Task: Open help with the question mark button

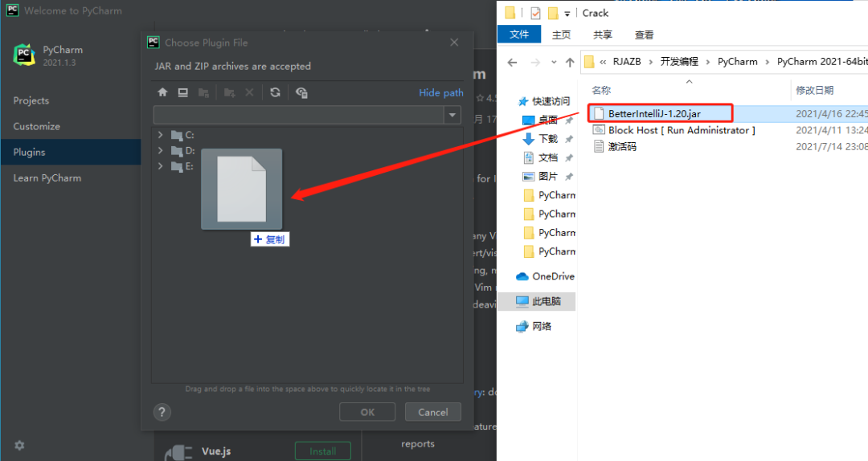Action: [x=162, y=412]
